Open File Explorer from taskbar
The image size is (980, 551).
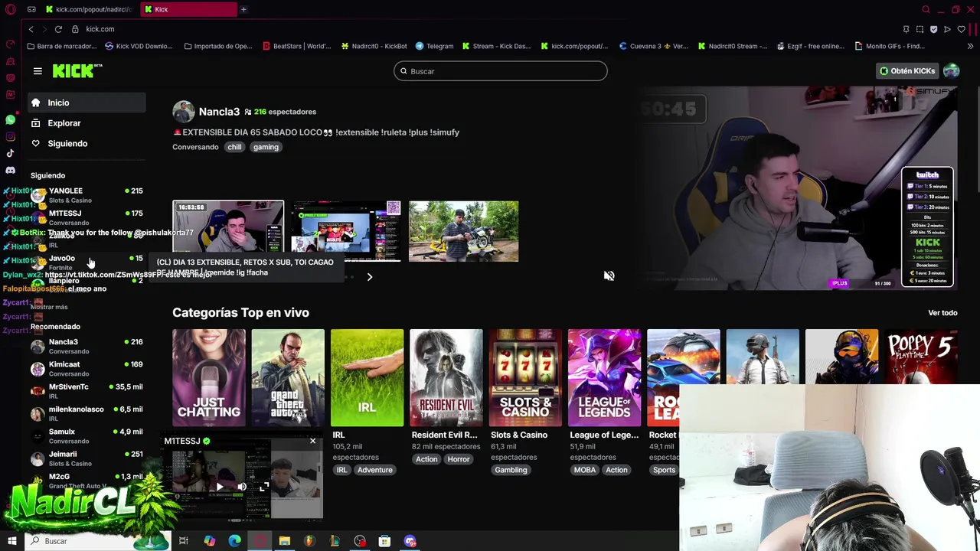(x=284, y=541)
